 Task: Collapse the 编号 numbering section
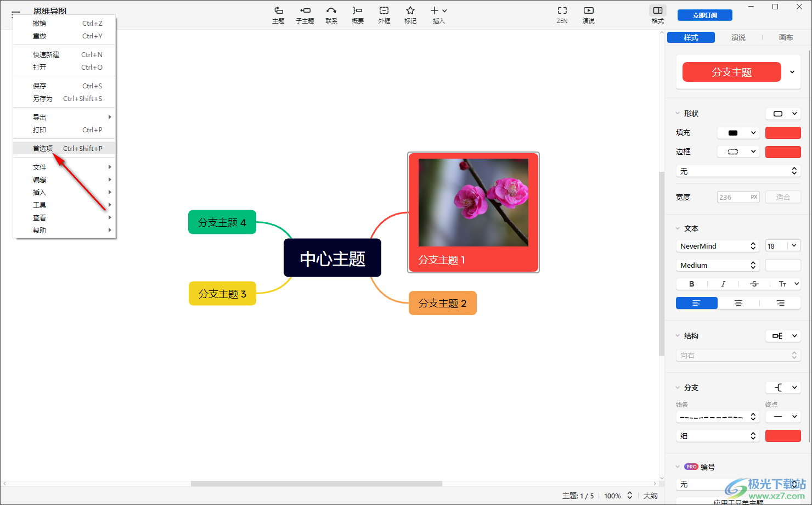pyautogui.click(x=678, y=467)
